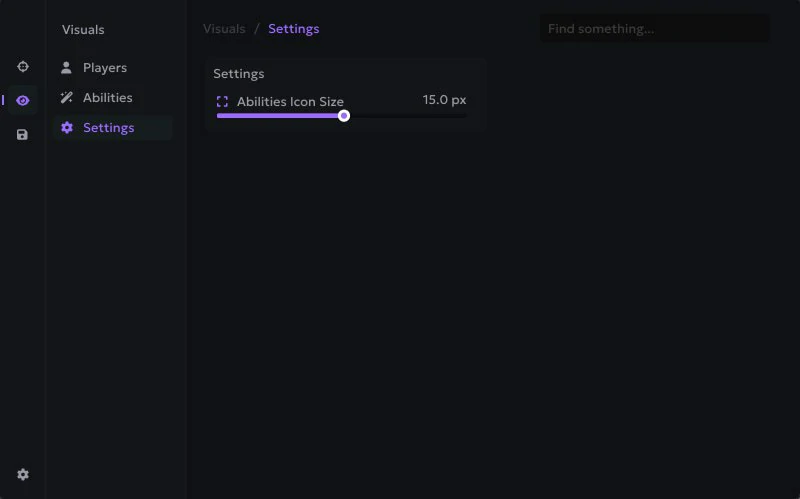Click the purple gear icon beside Settings
Screen dimensions: 800x499
67,128
